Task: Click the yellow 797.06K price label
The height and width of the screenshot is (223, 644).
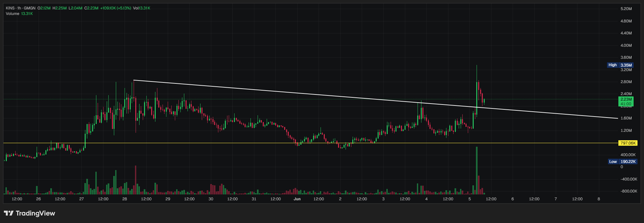Action: pyautogui.click(x=628, y=143)
